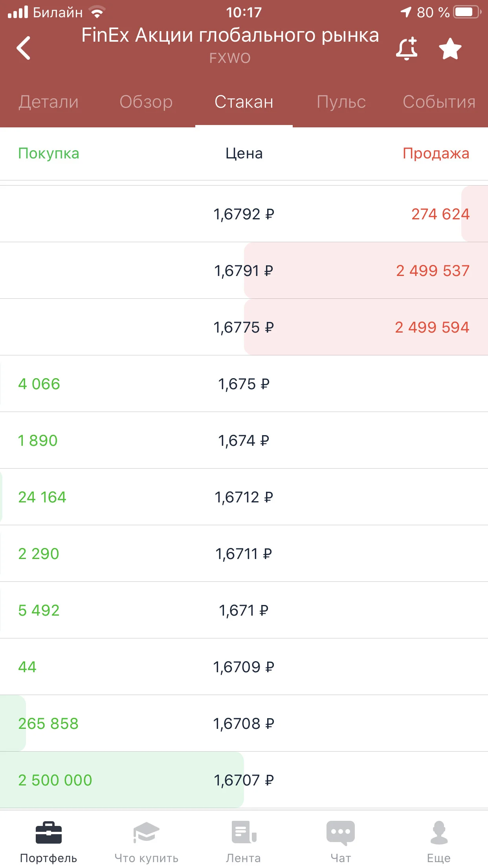Open Еще profile icon
The width and height of the screenshot is (488, 868).
click(x=439, y=832)
